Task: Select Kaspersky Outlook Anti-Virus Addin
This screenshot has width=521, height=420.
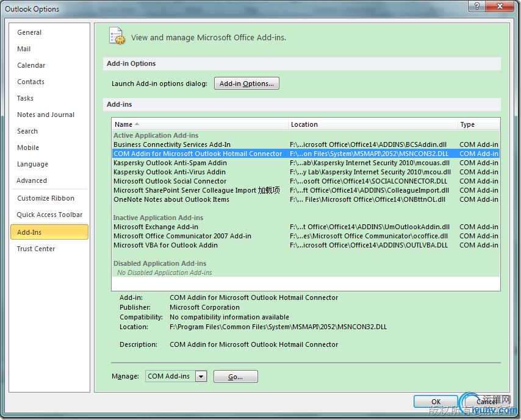Action: pos(306,173)
